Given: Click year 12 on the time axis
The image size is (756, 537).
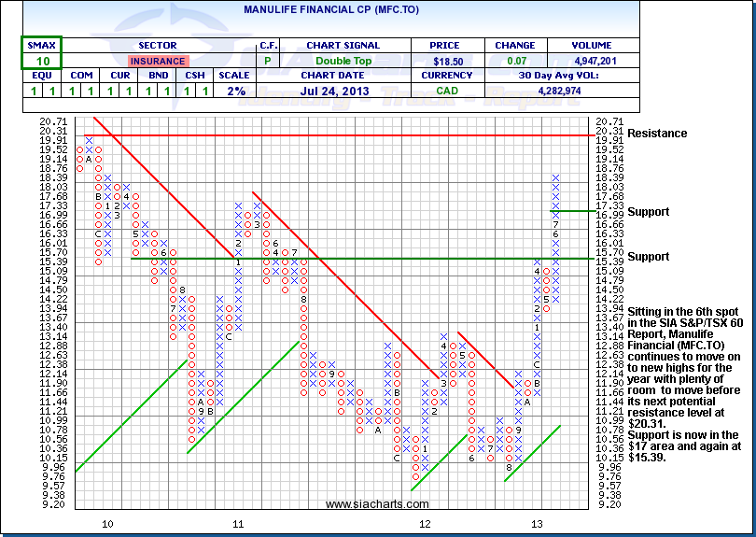Looking at the screenshot, I should 425,524.
